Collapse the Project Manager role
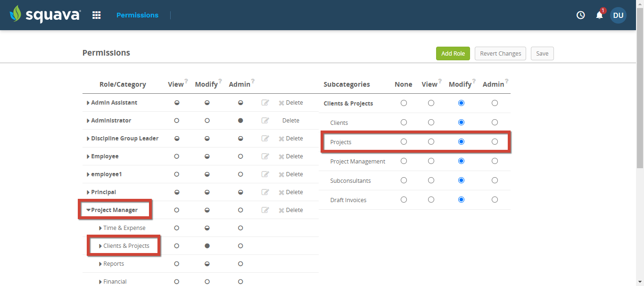The width and height of the screenshot is (644, 286). coord(88,210)
